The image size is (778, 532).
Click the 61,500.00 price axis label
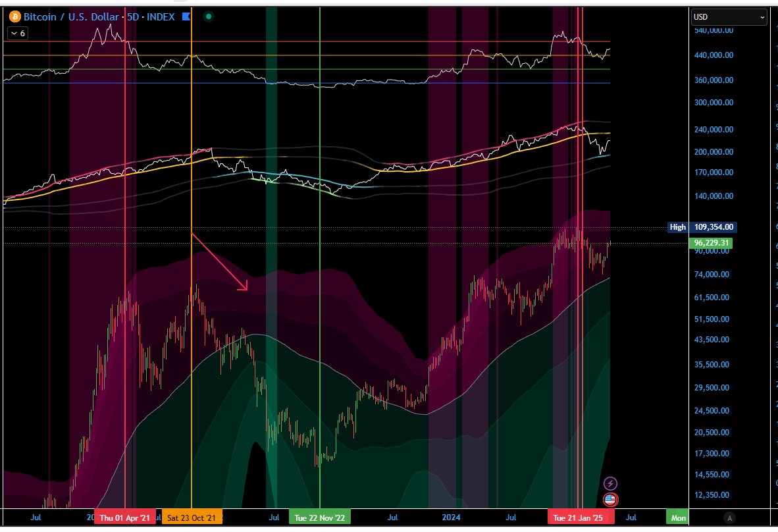(712, 297)
